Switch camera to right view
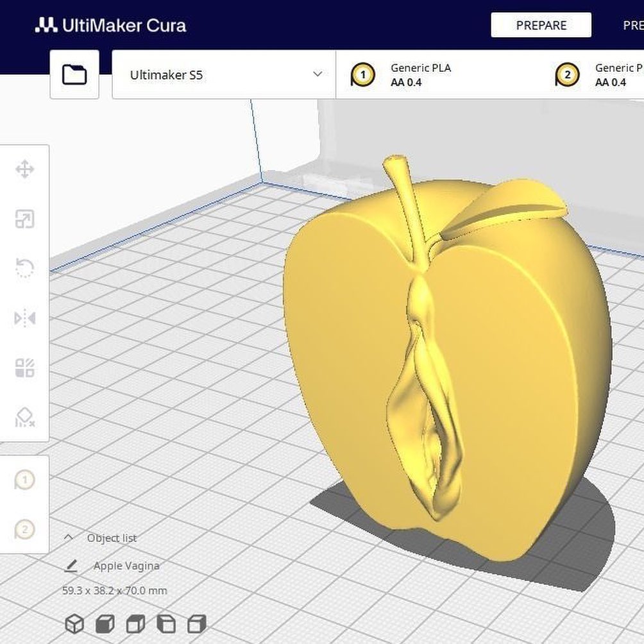 (x=196, y=623)
